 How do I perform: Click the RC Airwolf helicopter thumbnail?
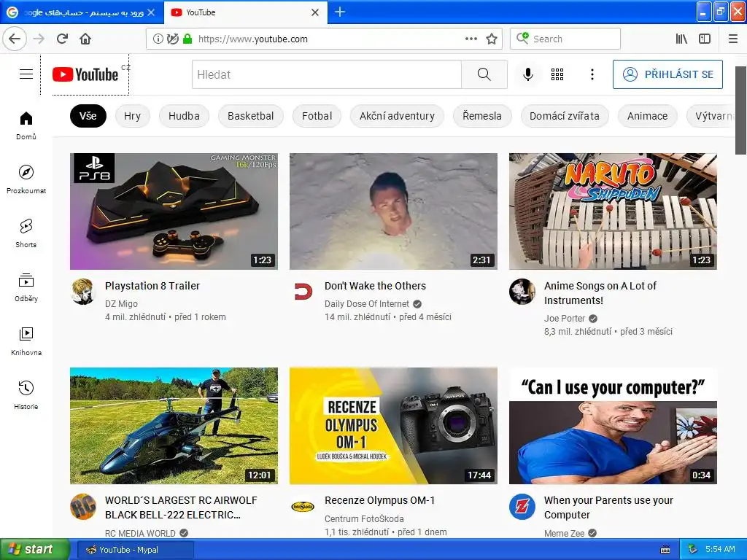(x=174, y=426)
